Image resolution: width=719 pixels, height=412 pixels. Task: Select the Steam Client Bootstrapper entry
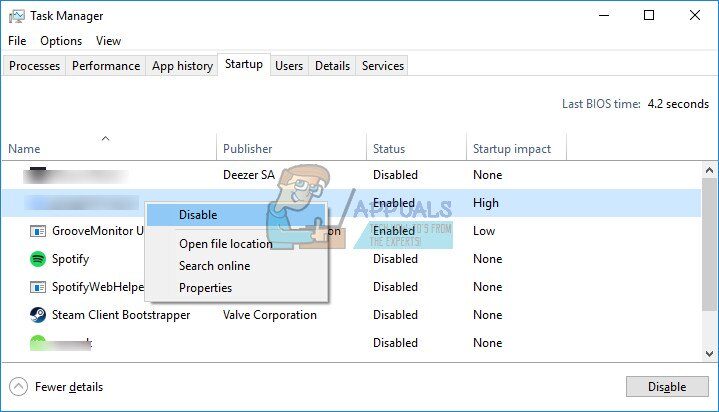[x=351, y=315]
